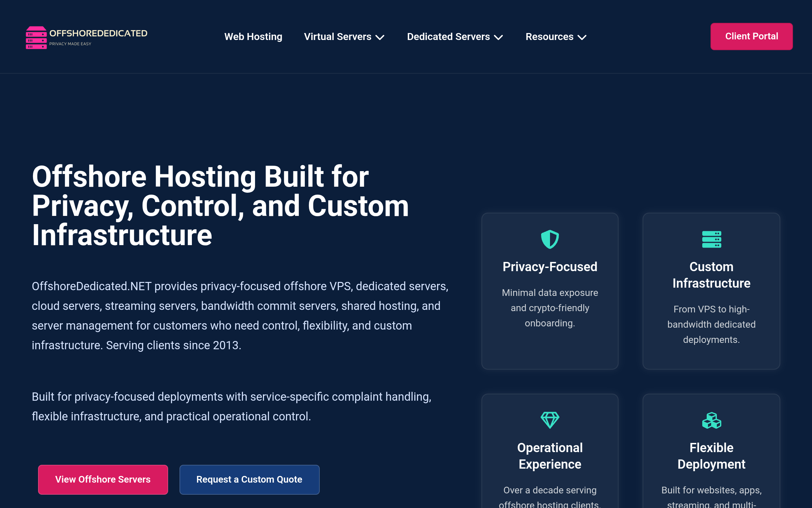This screenshot has width=812, height=508.
Task: Click the server stack icon above Custom Infrastructure
Action: click(x=711, y=239)
